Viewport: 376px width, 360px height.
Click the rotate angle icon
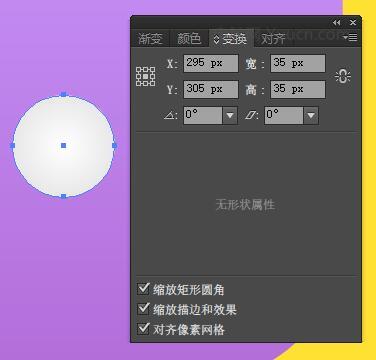click(x=170, y=115)
